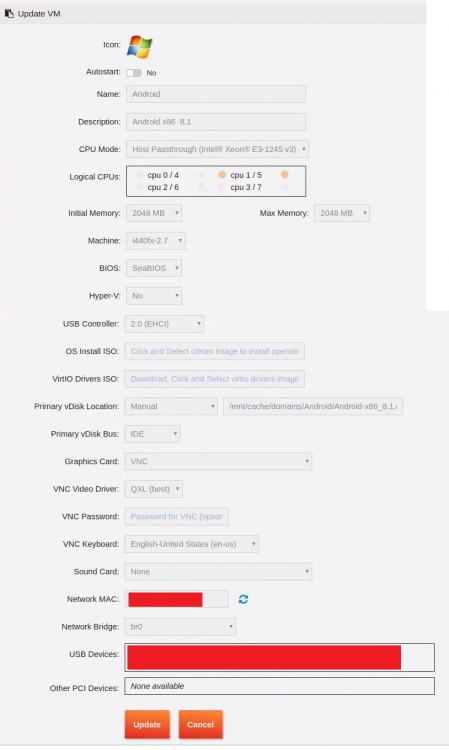Screen dimensions: 449x750
Task: Open the Hyper-V dropdown
Action: (x=153, y=296)
